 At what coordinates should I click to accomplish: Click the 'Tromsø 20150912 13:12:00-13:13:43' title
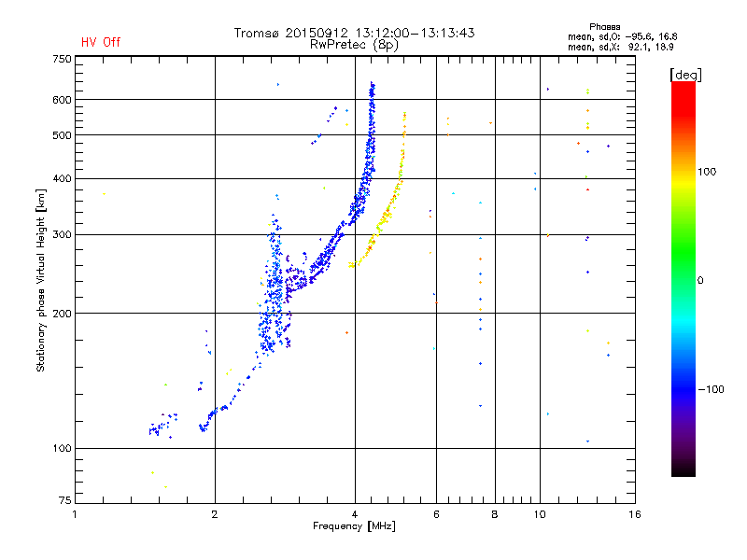pos(354,33)
